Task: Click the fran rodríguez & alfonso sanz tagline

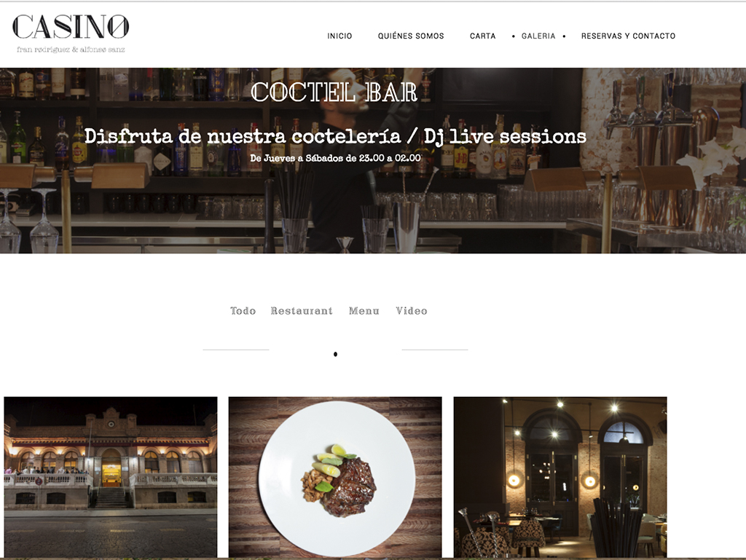Action: point(71,50)
